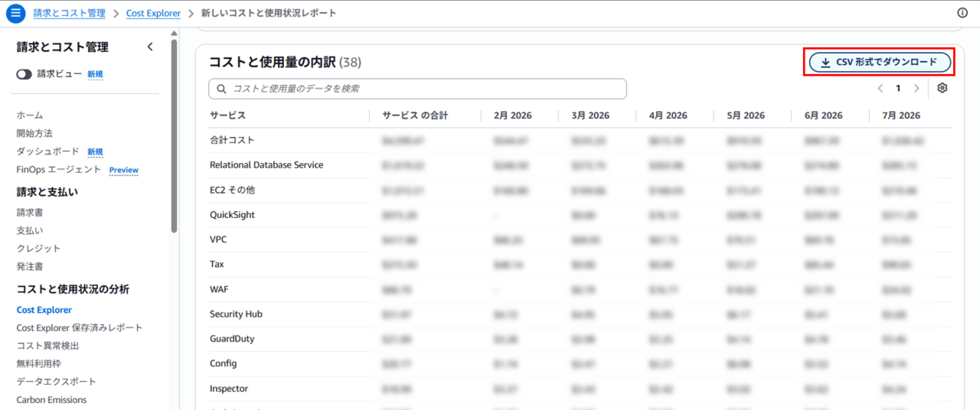Click the info icon at top right
Image resolution: width=980 pixels, height=410 pixels.
coord(962,13)
